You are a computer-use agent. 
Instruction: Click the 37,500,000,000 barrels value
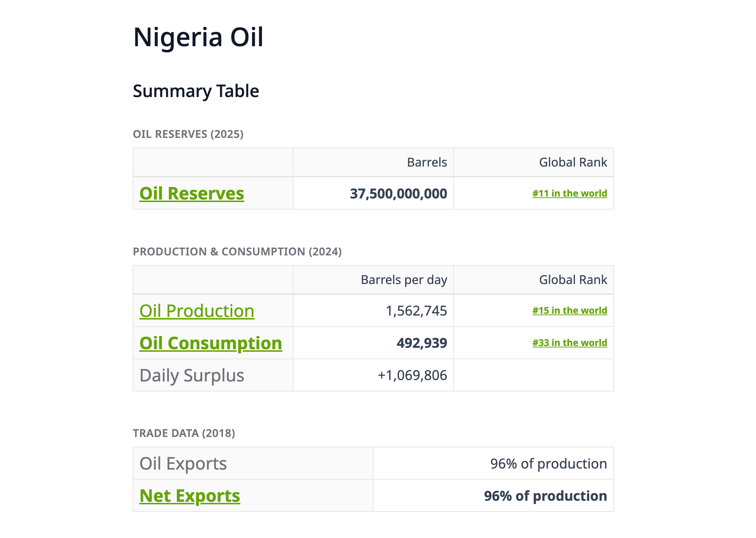pos(398,194)
